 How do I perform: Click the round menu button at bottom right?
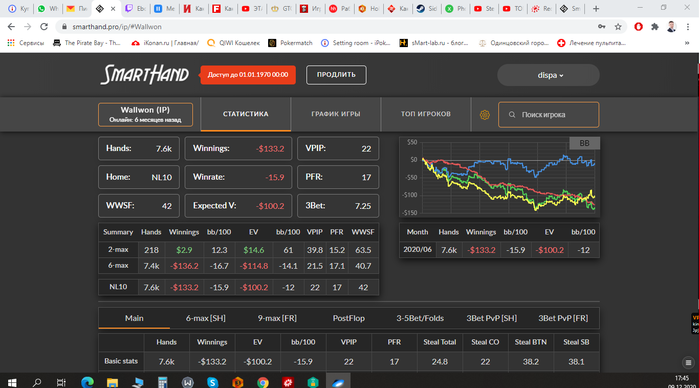point(688,362)
